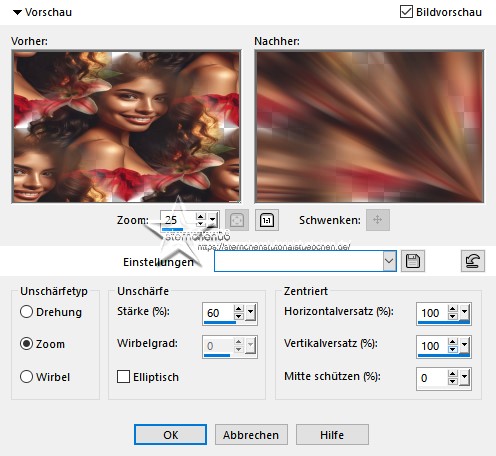The width and height of the screenshot is (496, 456).
Task: Open the Stärke slider dropdown arrow
Action: coord(250,312)
